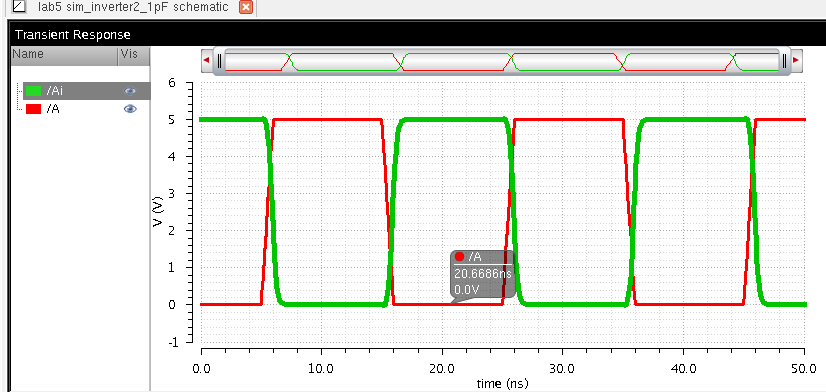Close the lab5 sim_inverter2_1pF schematic tab
This screenshot has width=826, height=392.
click(x=246, y=7)
